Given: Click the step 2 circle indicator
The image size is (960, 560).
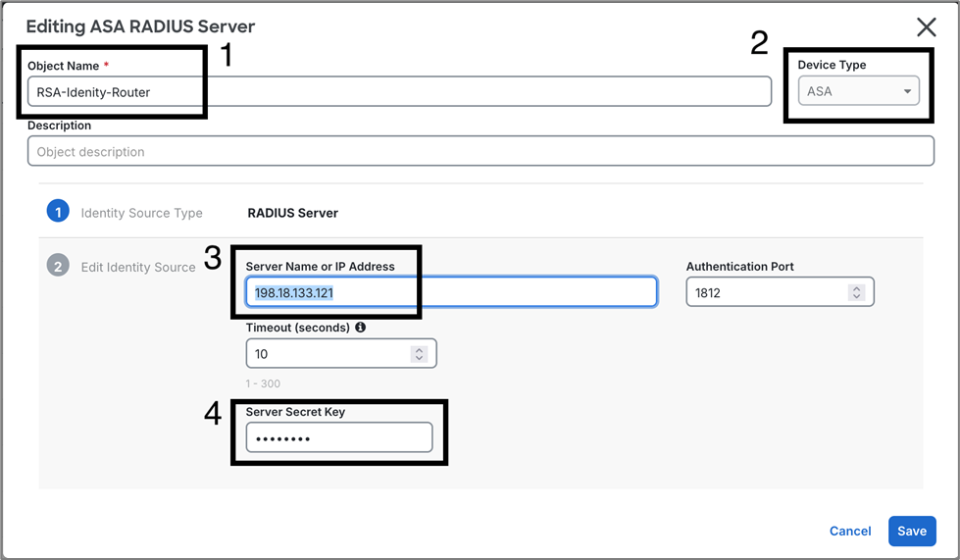Looking at the screenshot, I should point(58,266).
